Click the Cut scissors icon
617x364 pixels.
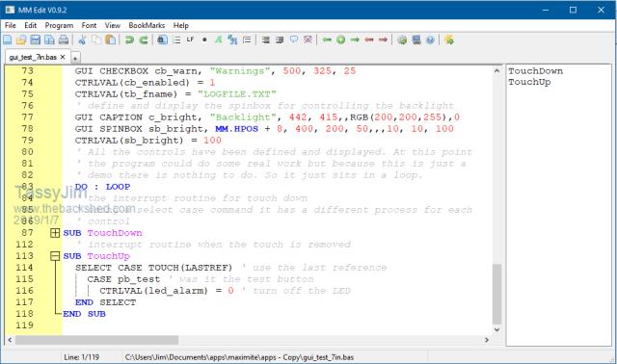(82, 39)
